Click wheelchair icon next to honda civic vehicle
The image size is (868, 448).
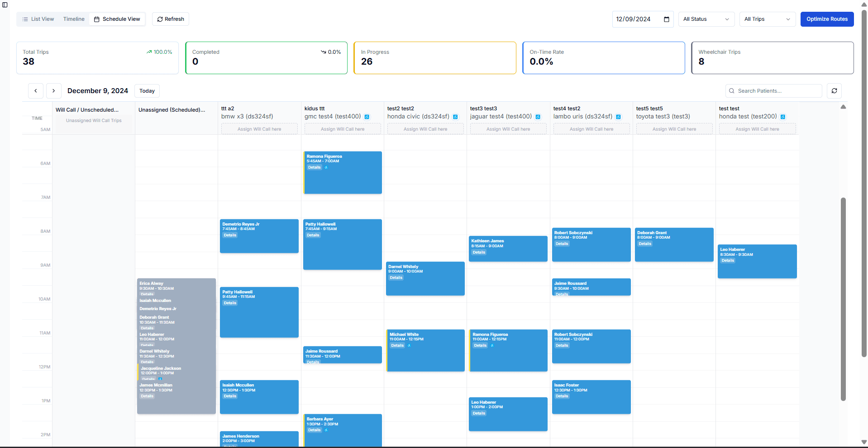coord(455,117)
